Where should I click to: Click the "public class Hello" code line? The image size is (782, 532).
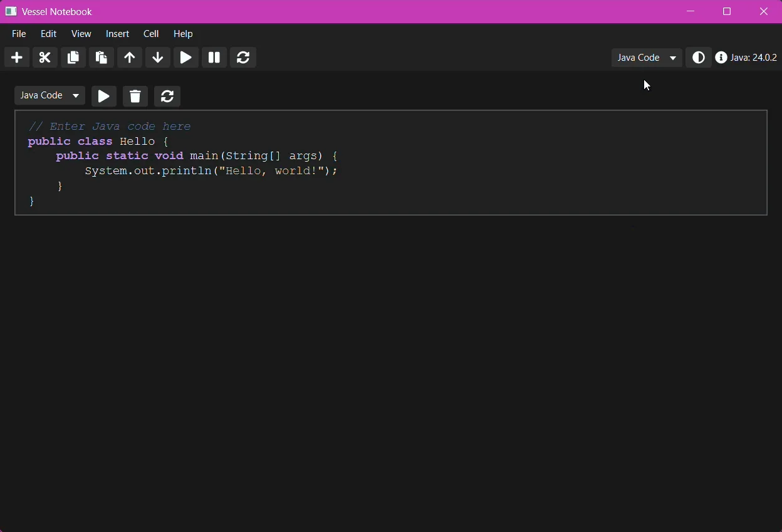(x=98, y=142)
